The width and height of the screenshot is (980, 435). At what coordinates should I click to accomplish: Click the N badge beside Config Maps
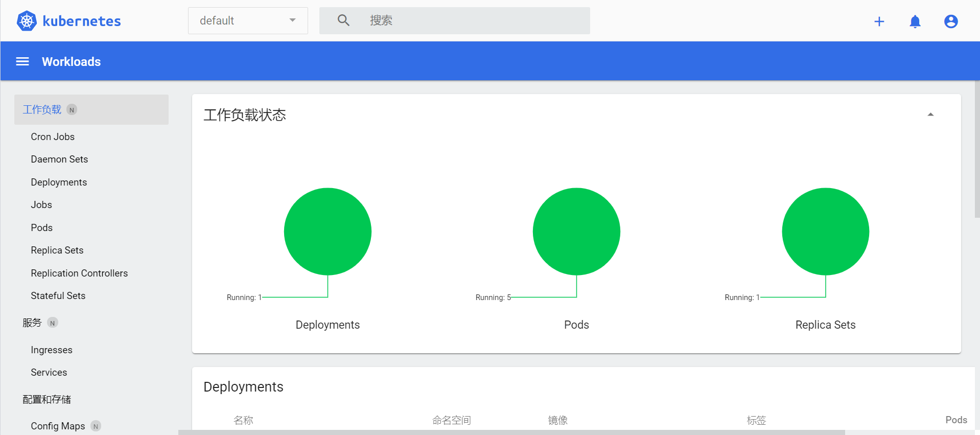point(96,426)
